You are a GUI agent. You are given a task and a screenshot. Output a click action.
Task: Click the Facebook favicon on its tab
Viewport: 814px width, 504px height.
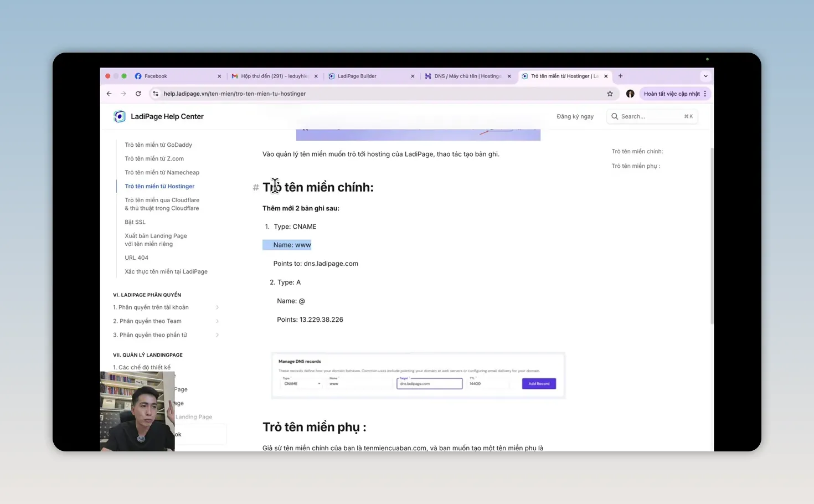pos(138,76)
